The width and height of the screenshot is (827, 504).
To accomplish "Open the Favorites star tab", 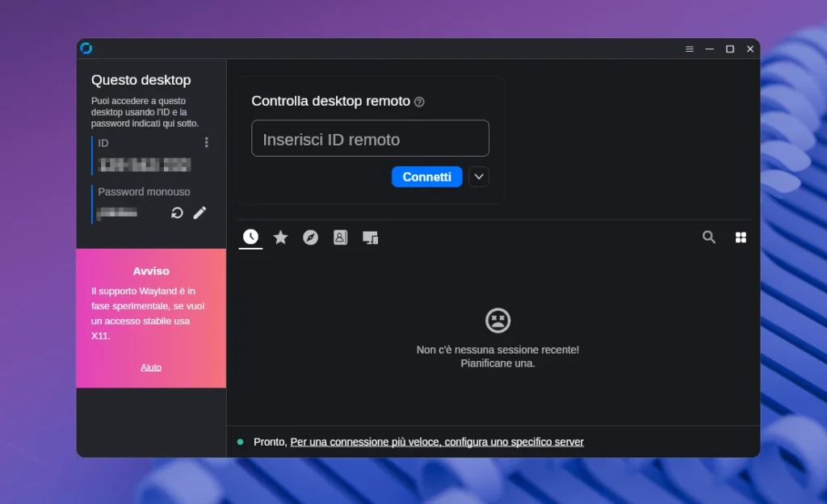I will click(280, 237).
